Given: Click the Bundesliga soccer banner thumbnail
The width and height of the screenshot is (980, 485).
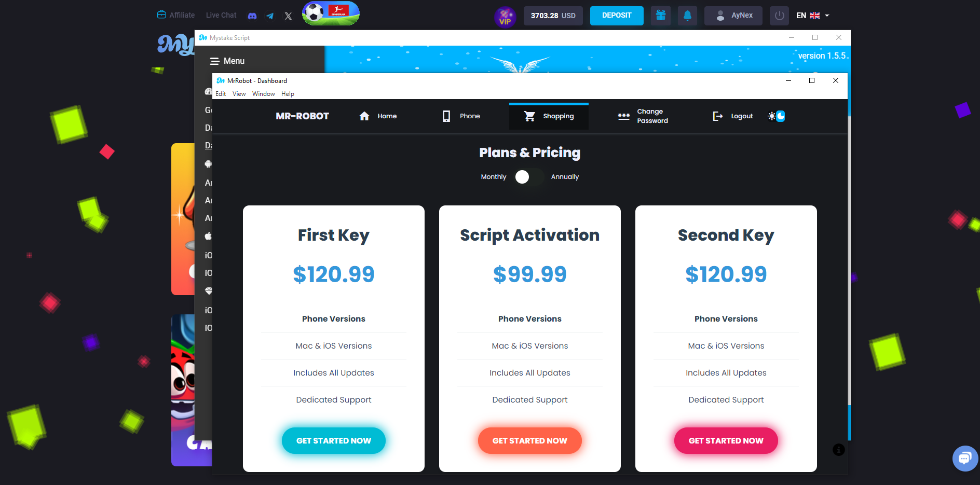Looking at the screenshot, I should click(331, 13).
